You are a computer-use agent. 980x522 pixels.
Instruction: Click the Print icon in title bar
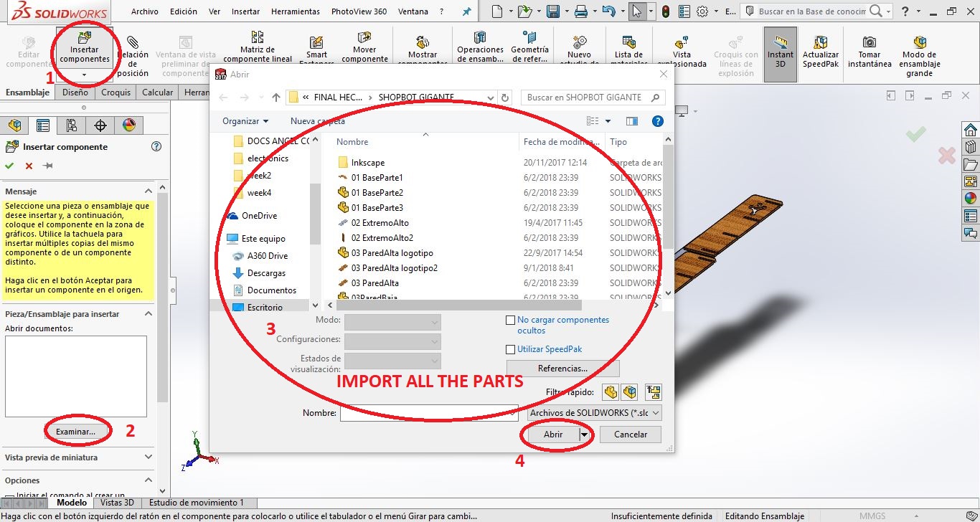[581, 11]
